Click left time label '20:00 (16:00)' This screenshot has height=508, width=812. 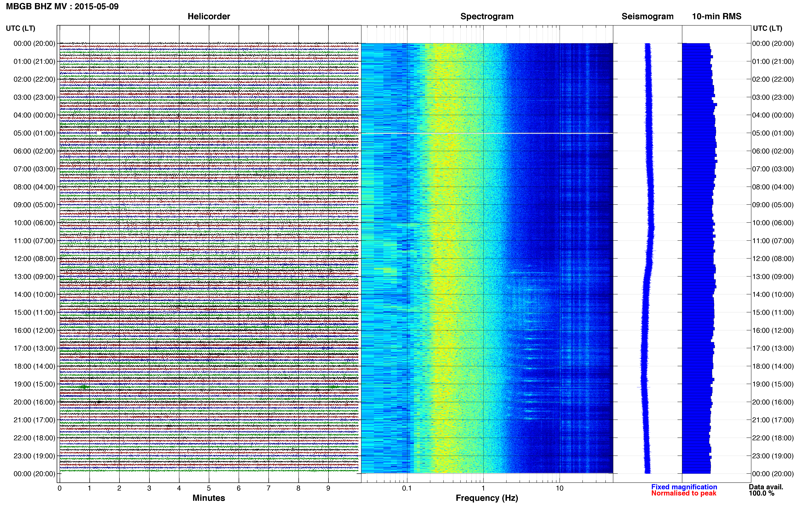[x=34, y=402]
